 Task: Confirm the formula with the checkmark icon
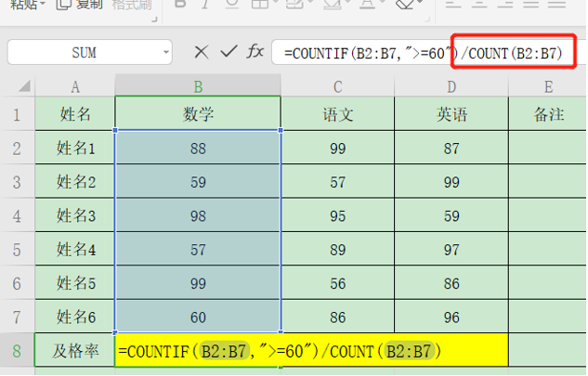(229, 51)
